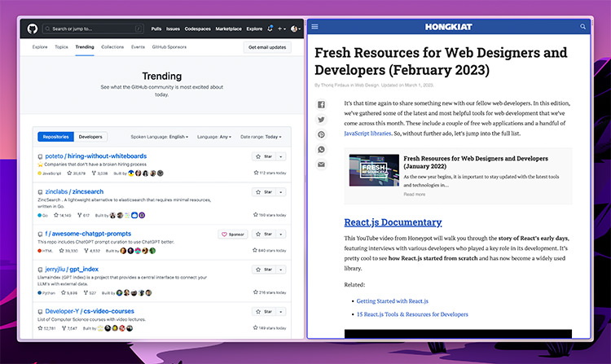This screenshot has height=364, width=611.
Task: Expand star list dropdown for hiring-without-whiteboards
Action: pos(281,156)
